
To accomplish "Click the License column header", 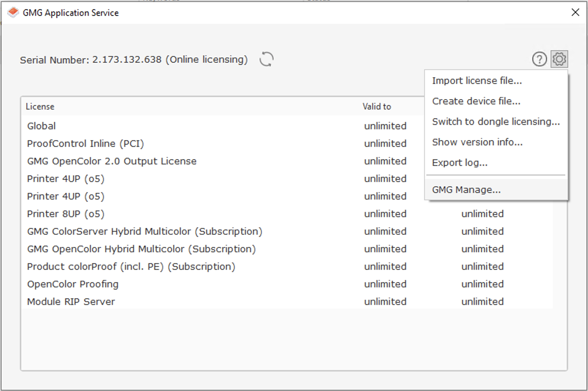I will click(40, 107).
